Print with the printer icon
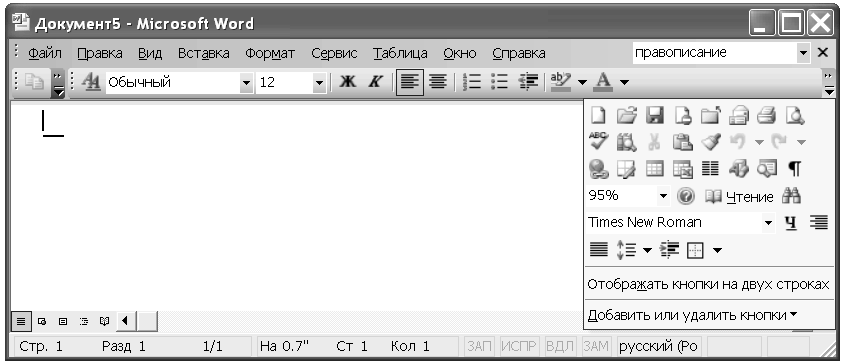Viewport: 841px width, 362px height. 766,115
